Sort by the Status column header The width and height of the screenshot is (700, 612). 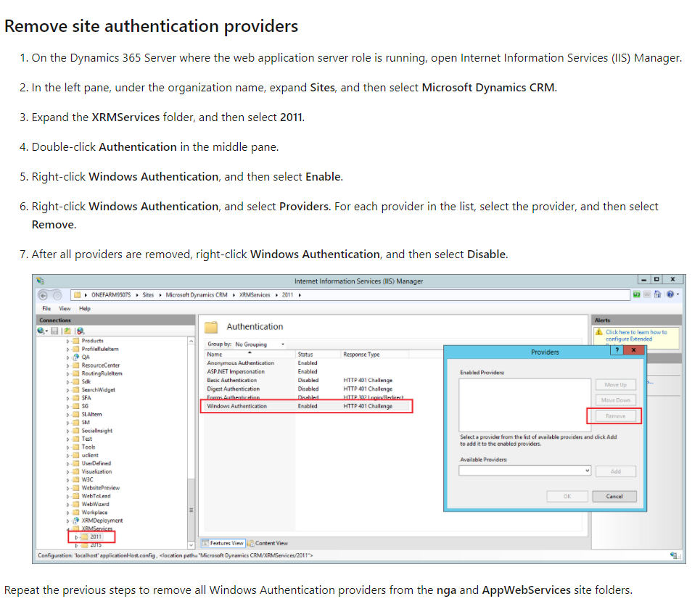click(318, 355)
